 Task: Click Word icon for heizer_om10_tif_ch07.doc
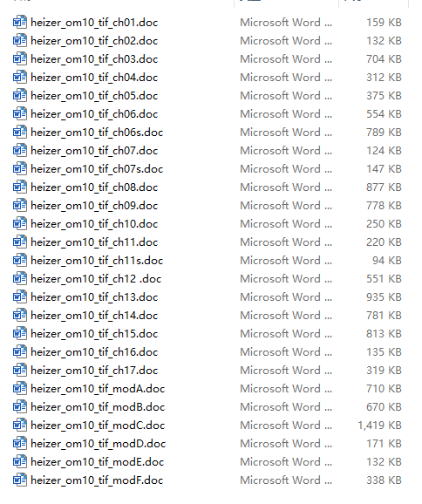pos(19,151)
